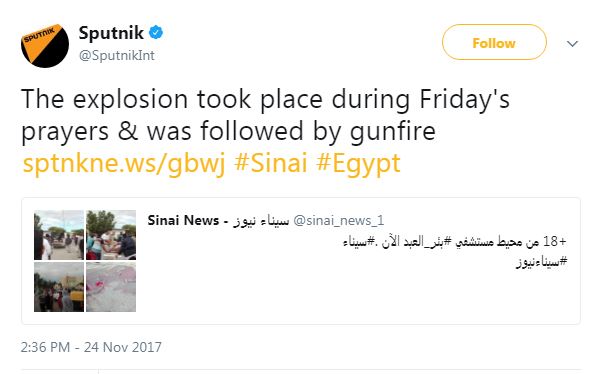The height and width of the screenshot is (374, 614).
Task: Open the Sputnik display name
Action: click(111, 33)
